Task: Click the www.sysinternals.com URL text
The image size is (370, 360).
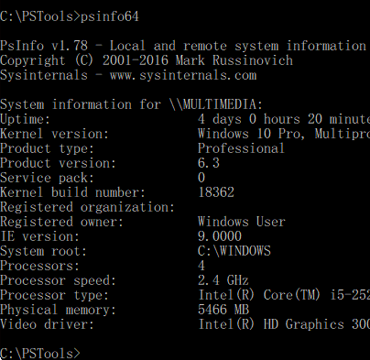Action: pyautogui.click(x=183, y=75)
